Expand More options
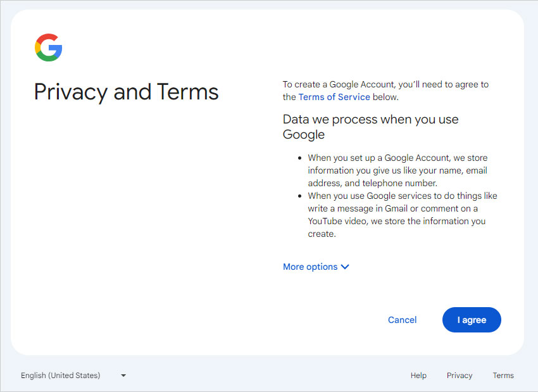The image size is (538, 392). 316,267
